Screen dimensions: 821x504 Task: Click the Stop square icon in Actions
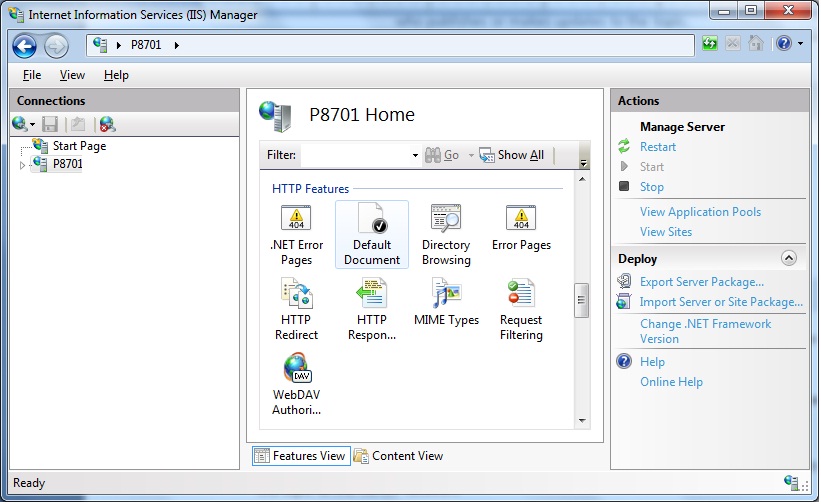[x=624, y=186]
